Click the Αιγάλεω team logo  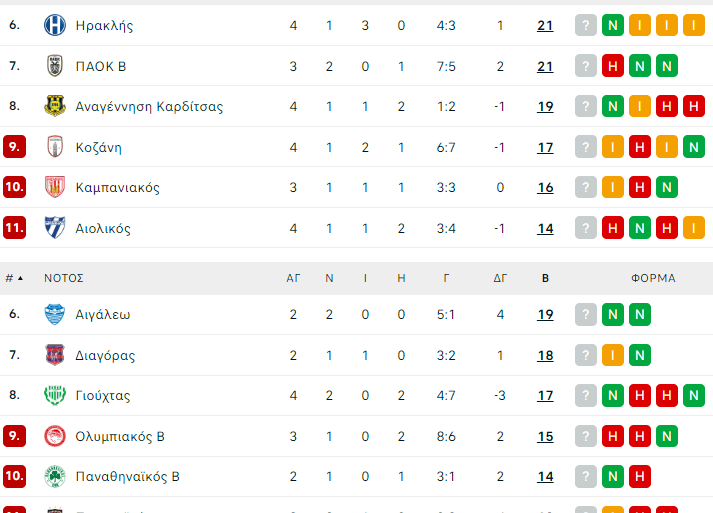[x=55, y=314]
